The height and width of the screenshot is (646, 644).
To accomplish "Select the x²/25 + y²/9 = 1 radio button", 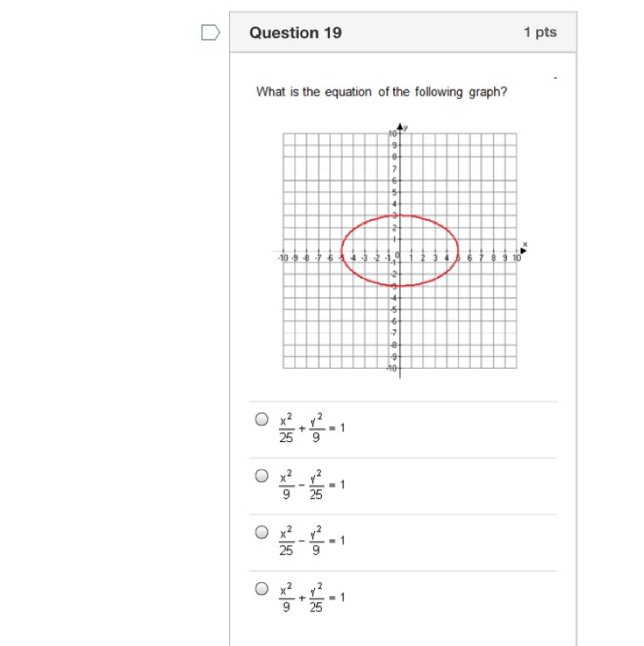I will pyautogui.click(x=262, y=419).
